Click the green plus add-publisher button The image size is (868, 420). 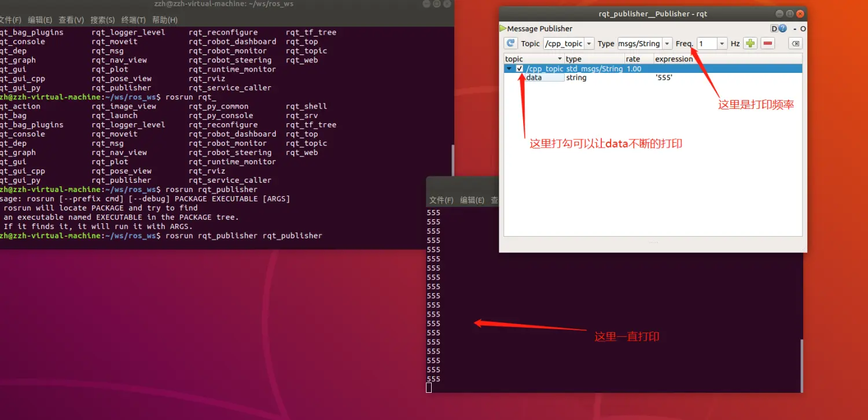coord(751,43)
